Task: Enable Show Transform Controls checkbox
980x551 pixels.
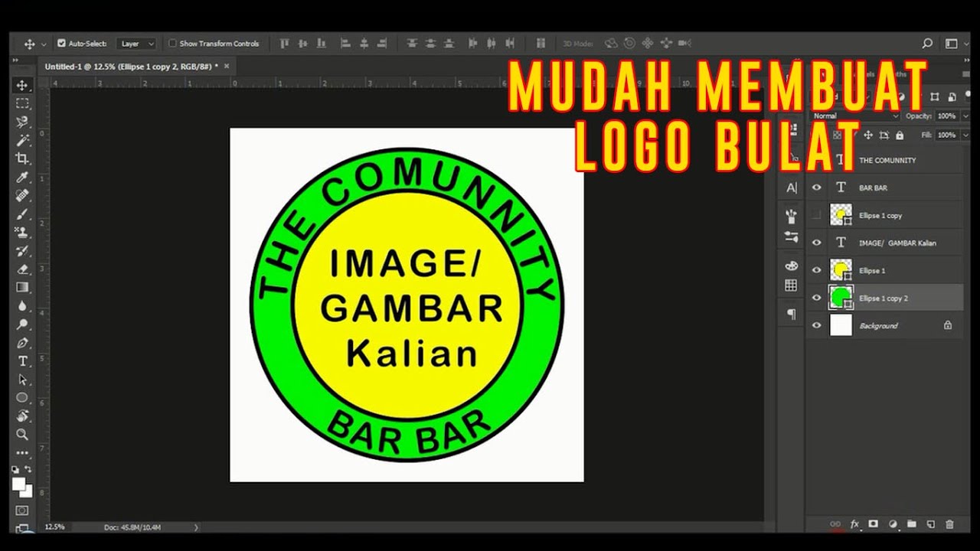Action: 172,44
